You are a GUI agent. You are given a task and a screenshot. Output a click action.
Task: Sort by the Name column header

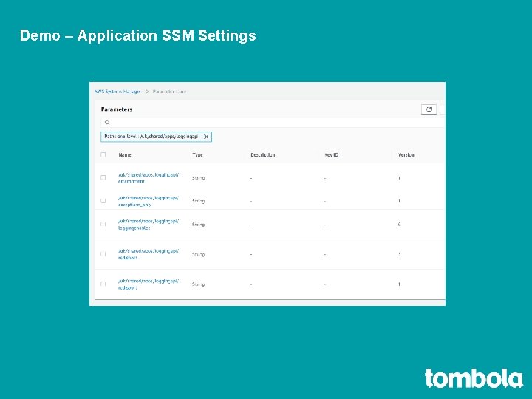pos(125,154)
